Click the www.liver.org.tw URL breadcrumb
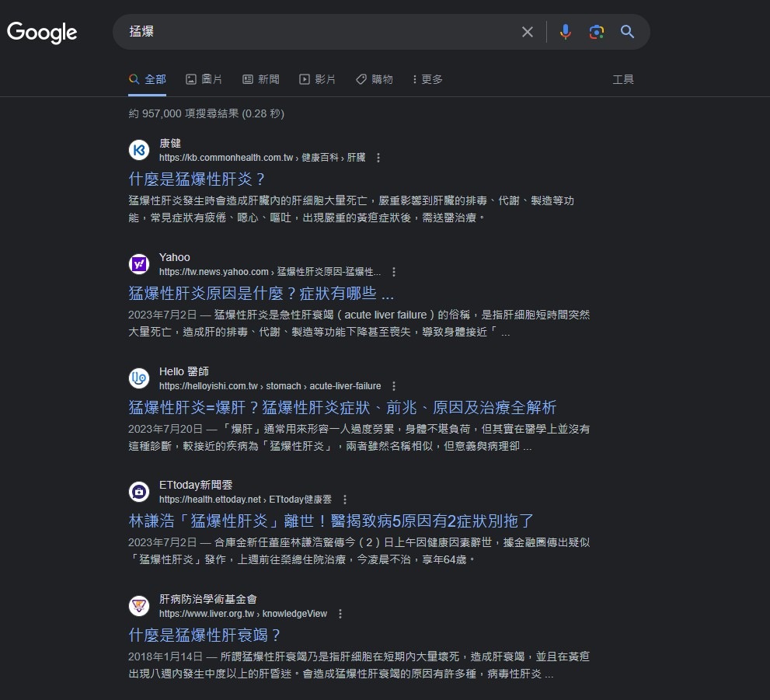This screenshot has height=700, width=770. [242, 614]
